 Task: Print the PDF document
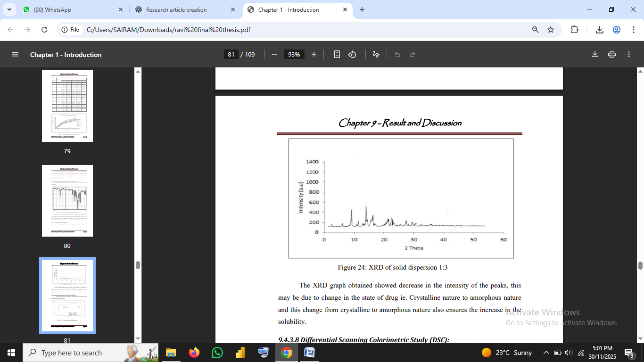(612, 55)
